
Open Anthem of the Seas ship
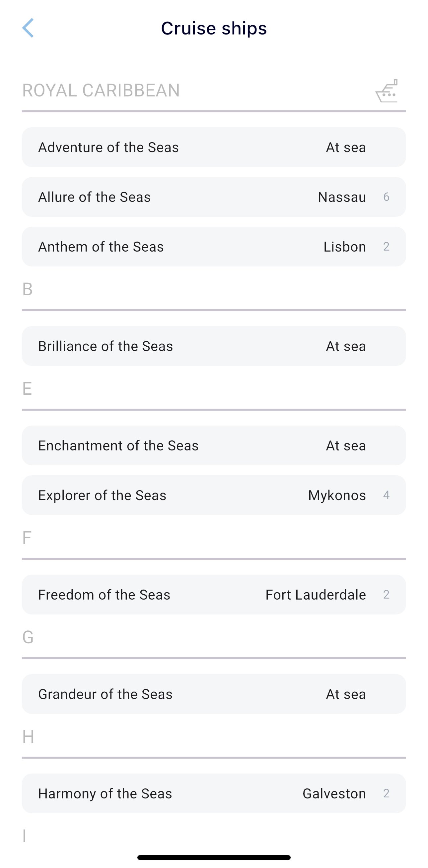coord(101,247)
